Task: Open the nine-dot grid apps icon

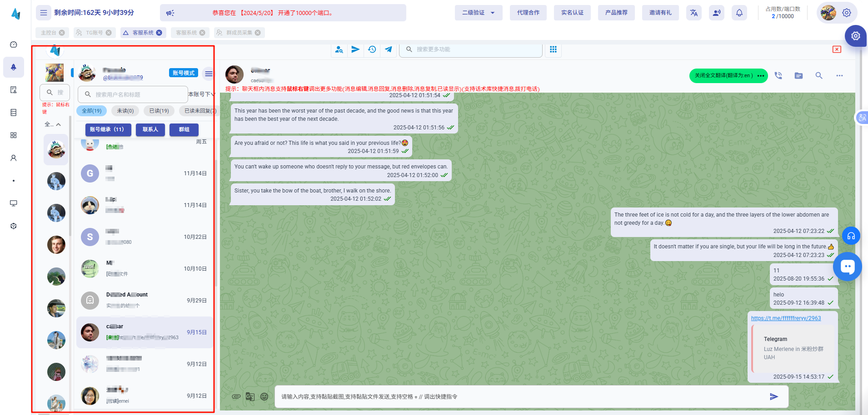Action: click(x=553, y=49)
